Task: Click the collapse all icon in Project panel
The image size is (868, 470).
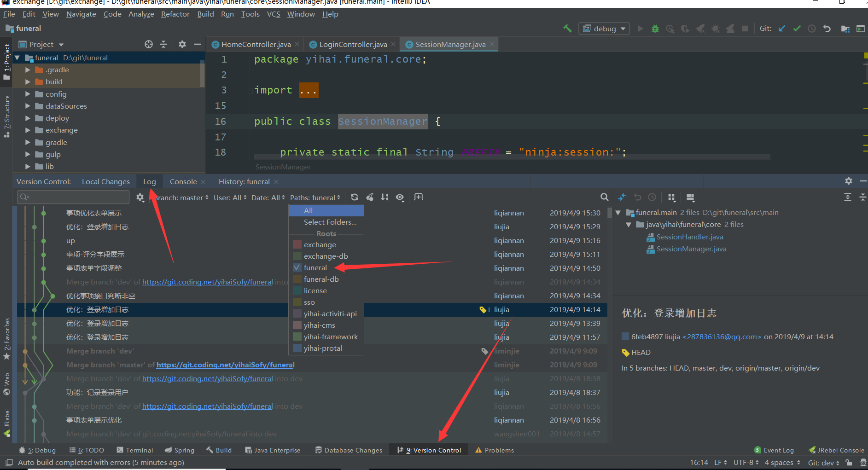Action: coord(163,44)
